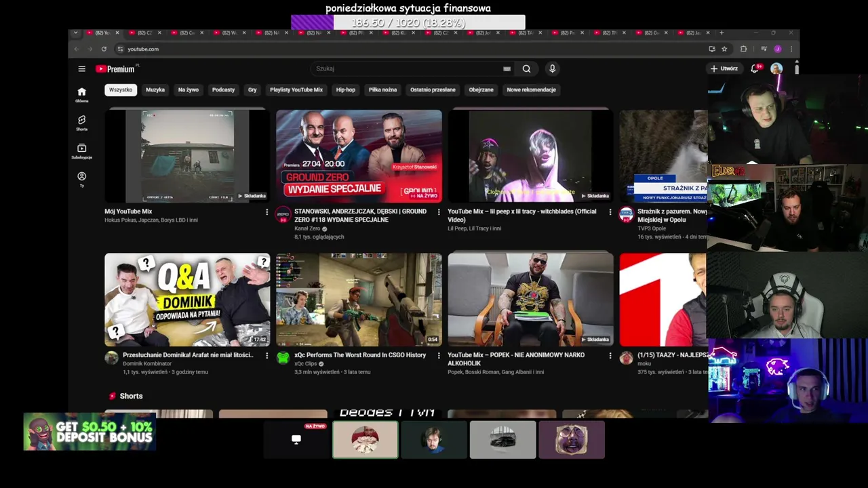
Task: Click the xQc Performs Worst Round title
Action: click(360, 355)
